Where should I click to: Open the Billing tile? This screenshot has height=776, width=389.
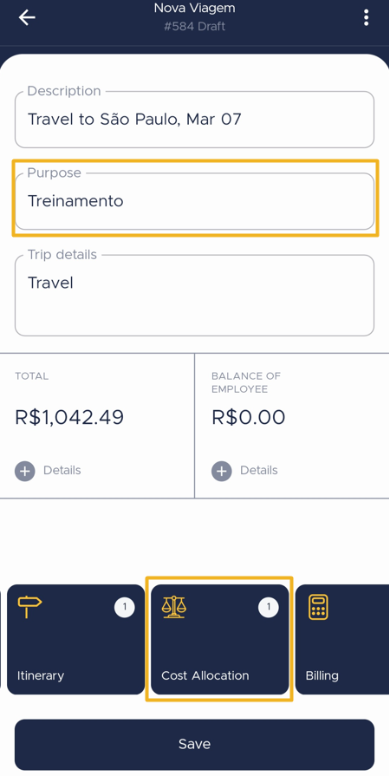[342, 639]
